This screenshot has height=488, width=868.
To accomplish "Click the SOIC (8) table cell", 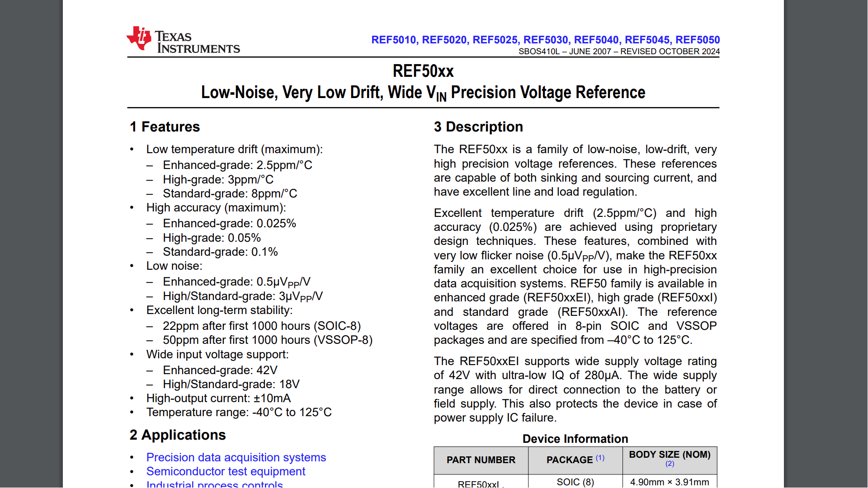I will [575, 482].
